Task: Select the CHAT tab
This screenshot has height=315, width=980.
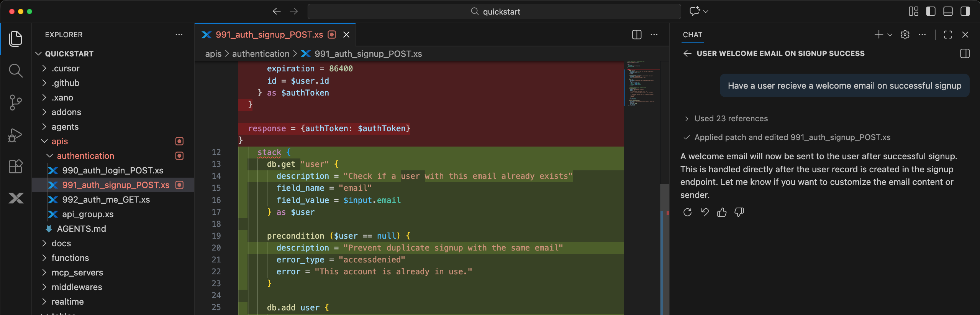Action: [x=693, y=35]
